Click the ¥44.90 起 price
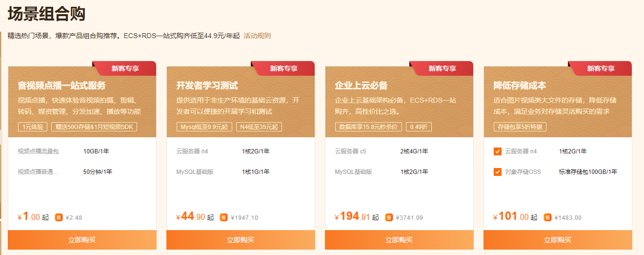 (x=195, y=216)
